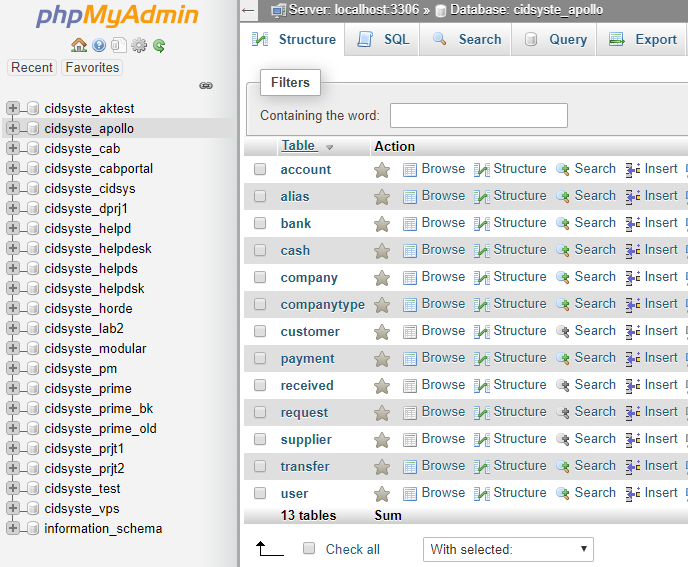Expand the cidsyste_aktest database tree node
688x567 pixels.
point(13,109)
